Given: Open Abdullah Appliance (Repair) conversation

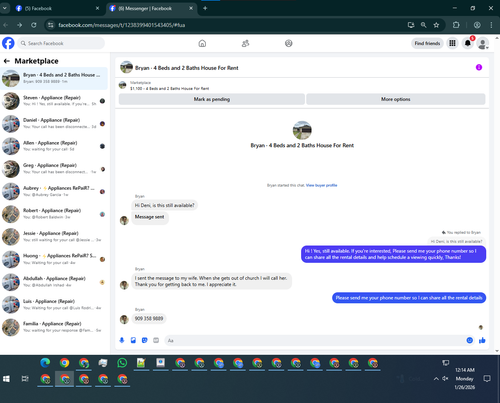Looking at the screenshot, I should [54, 282].
